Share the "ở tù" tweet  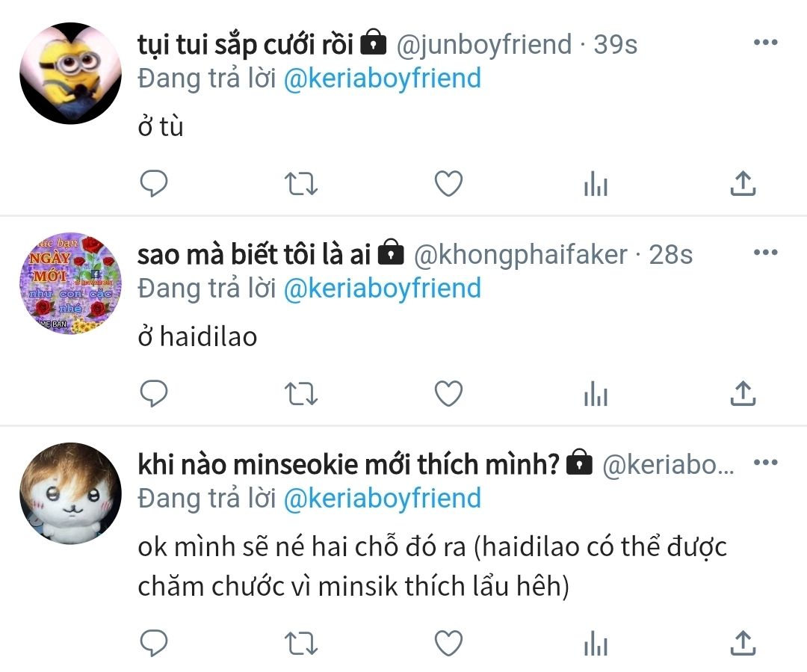pos(743,183)
